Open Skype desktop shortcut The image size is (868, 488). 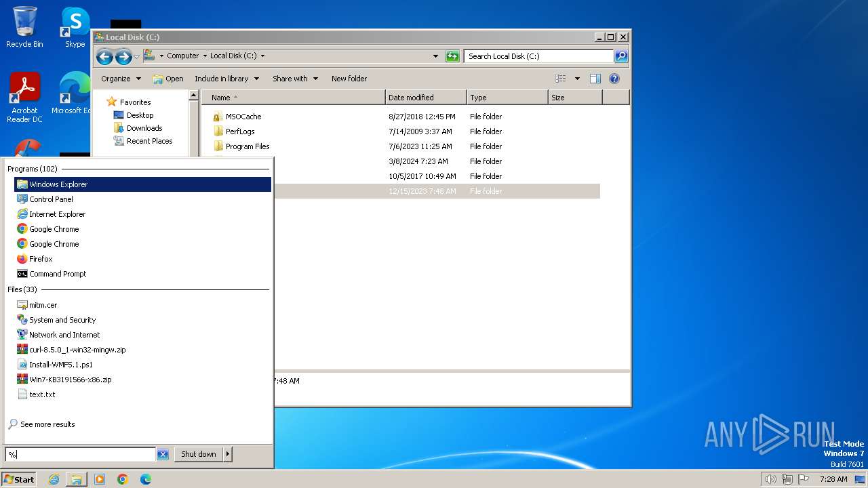(x=75, y=27)
